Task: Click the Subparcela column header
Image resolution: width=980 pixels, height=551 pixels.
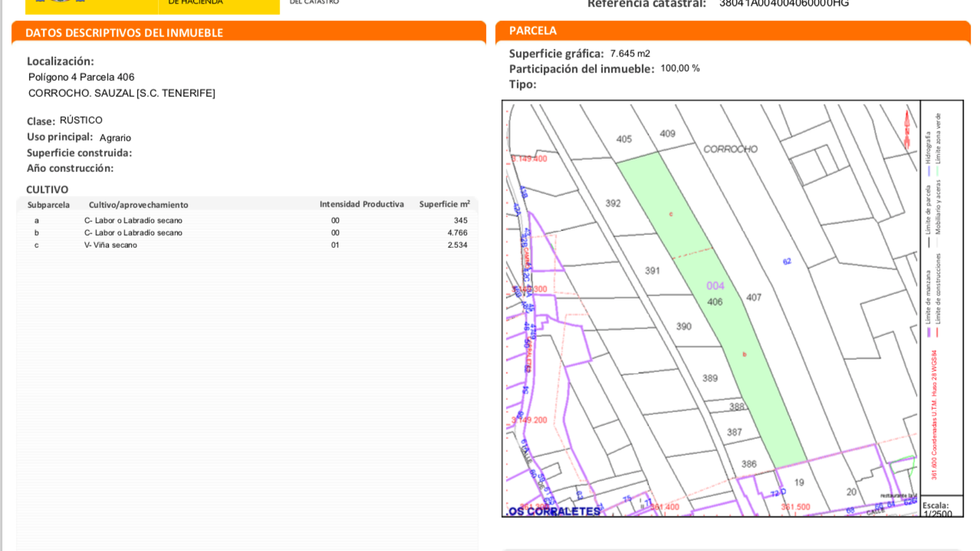Action: [x=48, y=205]
